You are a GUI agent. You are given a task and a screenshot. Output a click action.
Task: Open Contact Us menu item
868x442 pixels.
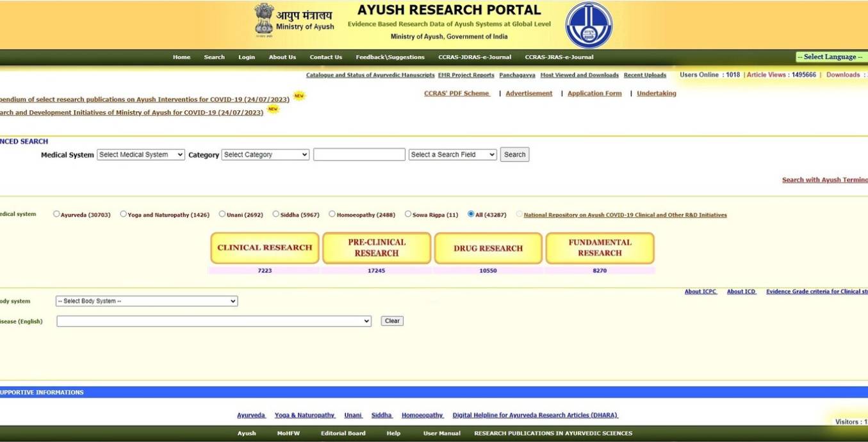point(325,57)
